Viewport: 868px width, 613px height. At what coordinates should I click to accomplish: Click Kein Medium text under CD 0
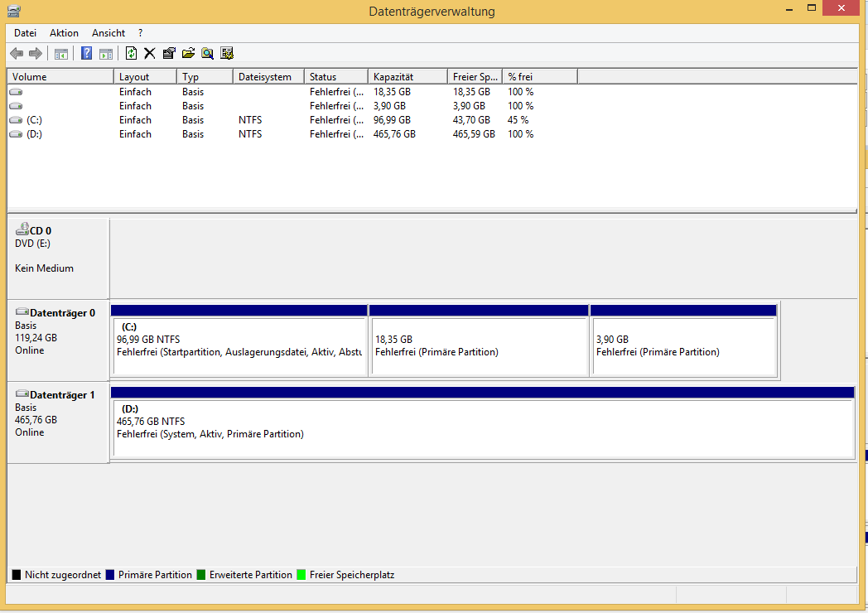click(44, 268)
